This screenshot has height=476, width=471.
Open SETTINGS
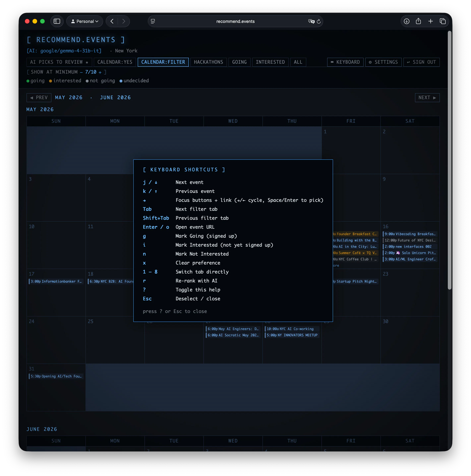click(x=383, y=62)
